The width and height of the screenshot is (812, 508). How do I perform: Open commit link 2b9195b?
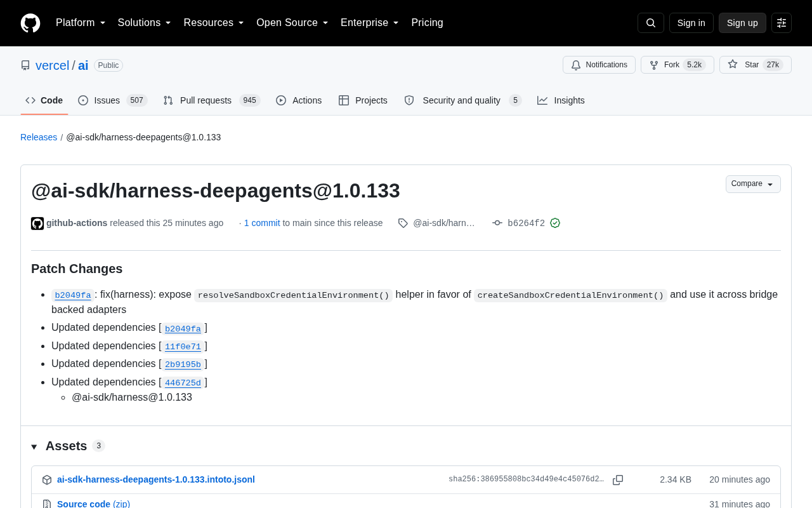pyautogui.click(x=183, y=364)
